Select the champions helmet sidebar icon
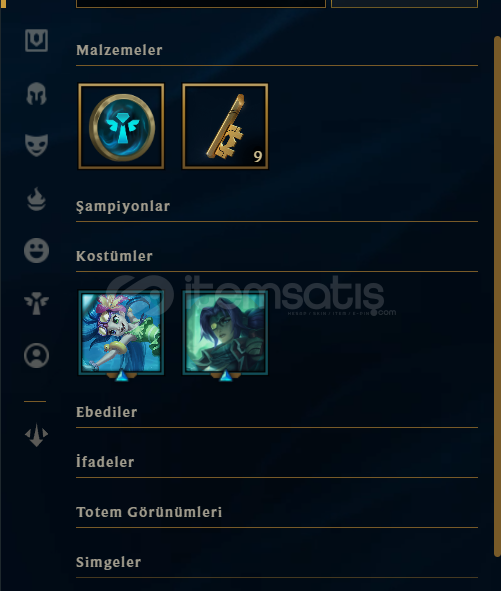Viewport: 501px width, 591px height. click(37, 93)
